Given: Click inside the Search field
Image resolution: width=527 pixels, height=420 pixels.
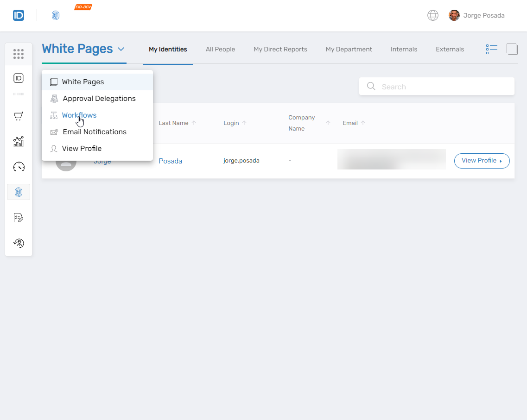Looking at the screenshot, I should (436, 86).
